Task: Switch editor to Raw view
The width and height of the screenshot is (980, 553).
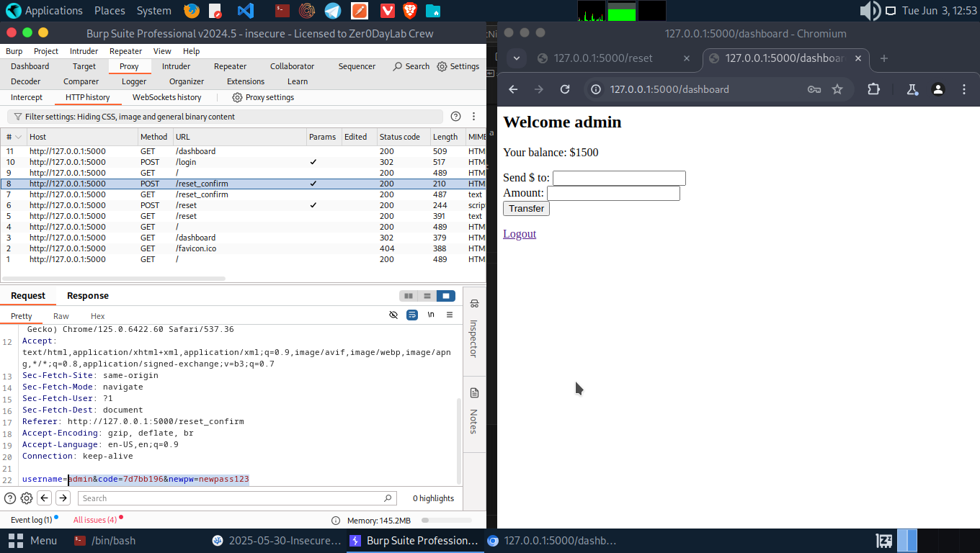Action: coord(61,316)
